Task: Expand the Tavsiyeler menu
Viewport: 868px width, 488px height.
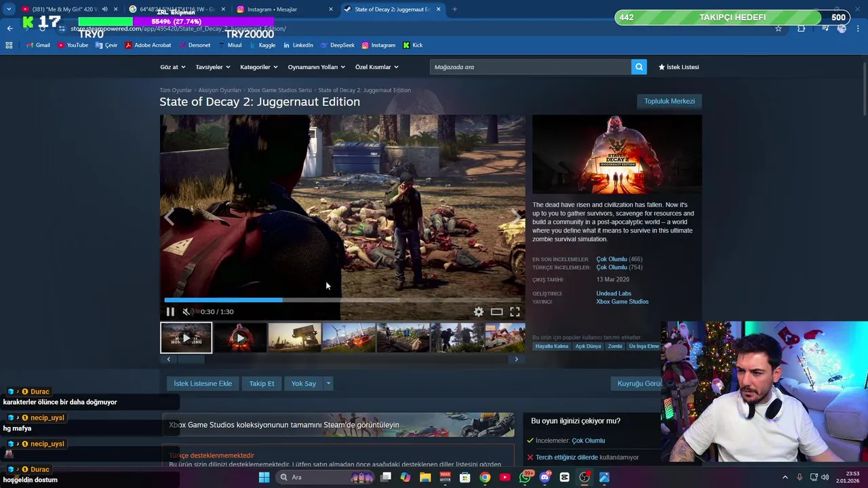Action: point(213,67)
